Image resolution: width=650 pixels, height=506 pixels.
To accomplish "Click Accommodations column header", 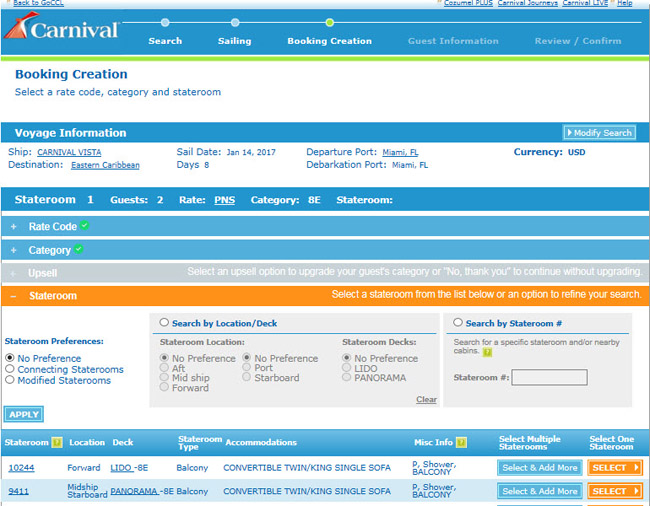I will (261, 443).
